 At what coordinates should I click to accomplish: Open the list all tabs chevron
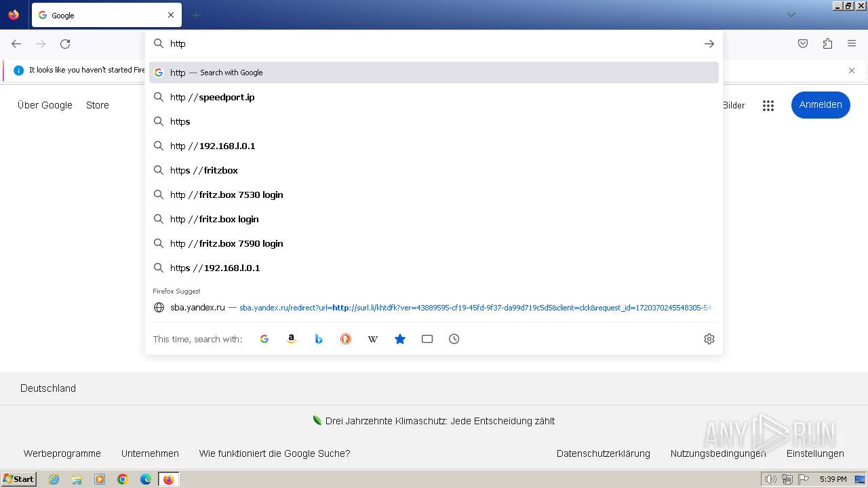[791, 15]
